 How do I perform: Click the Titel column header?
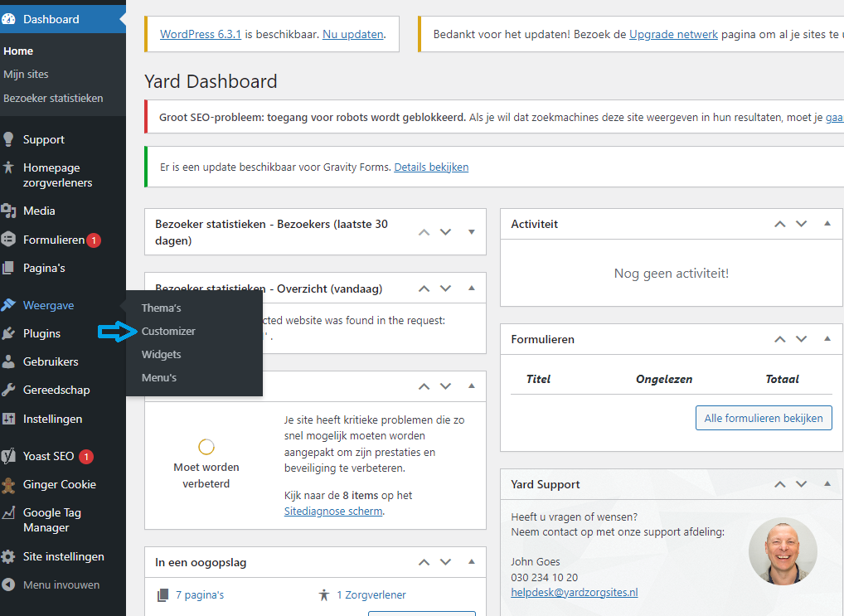coord(538,379)
